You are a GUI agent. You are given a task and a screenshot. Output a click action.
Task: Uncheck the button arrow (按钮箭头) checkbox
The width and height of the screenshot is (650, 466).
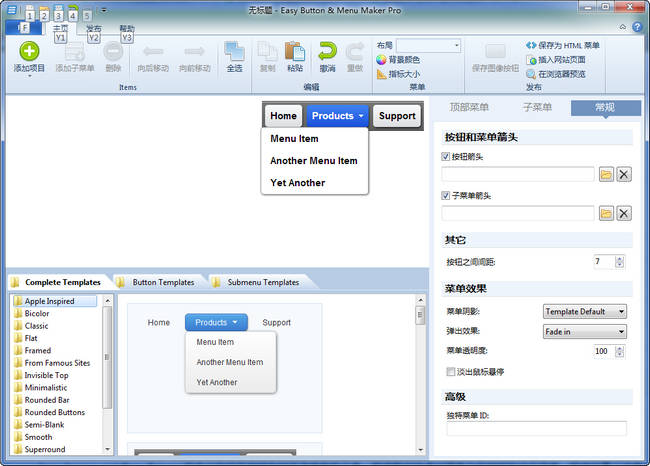(x=446, y=157)
